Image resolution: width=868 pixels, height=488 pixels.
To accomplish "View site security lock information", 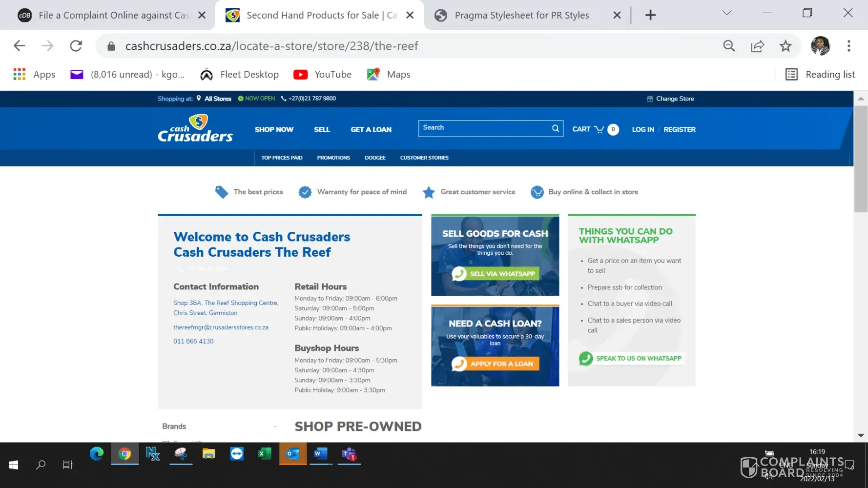I will pyautogui.click(x=111, y=46).
